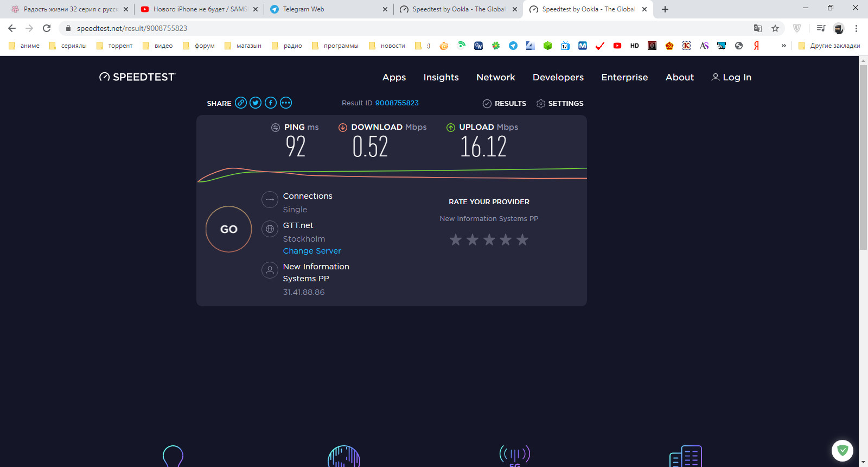Bookmark this page with star icon

coord(775,28)
